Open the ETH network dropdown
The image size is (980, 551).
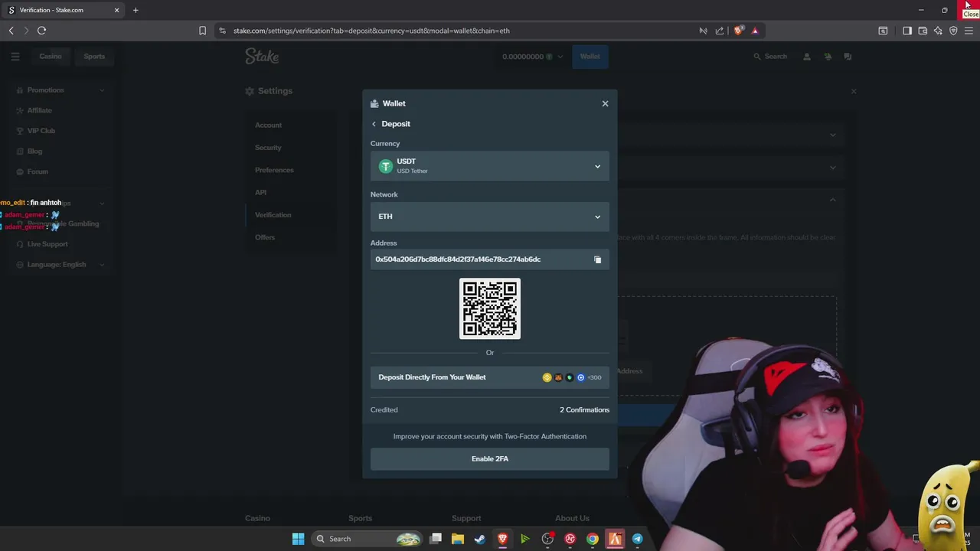point(490,217)
